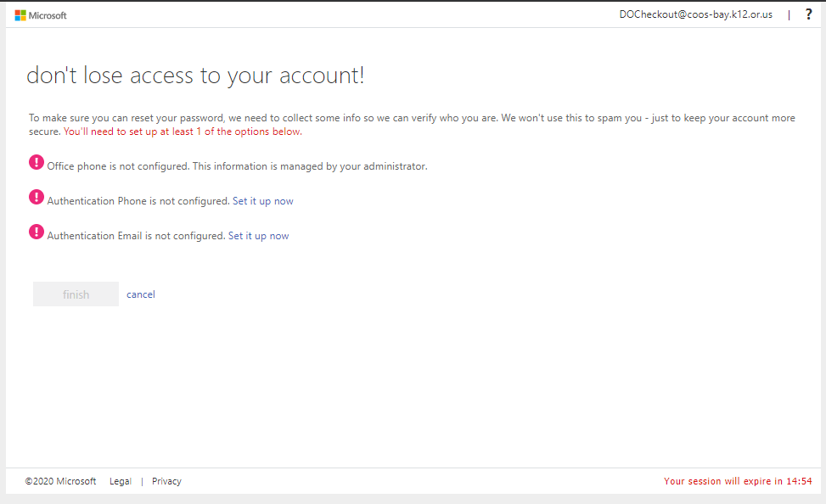Click the Authentication Email warning exclamation icon

37,232
